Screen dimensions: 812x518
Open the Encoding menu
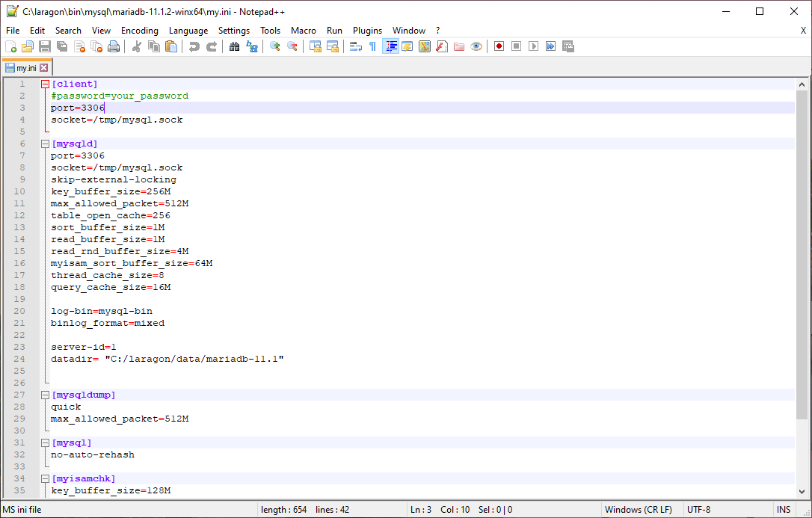click(x=140, y=31)
